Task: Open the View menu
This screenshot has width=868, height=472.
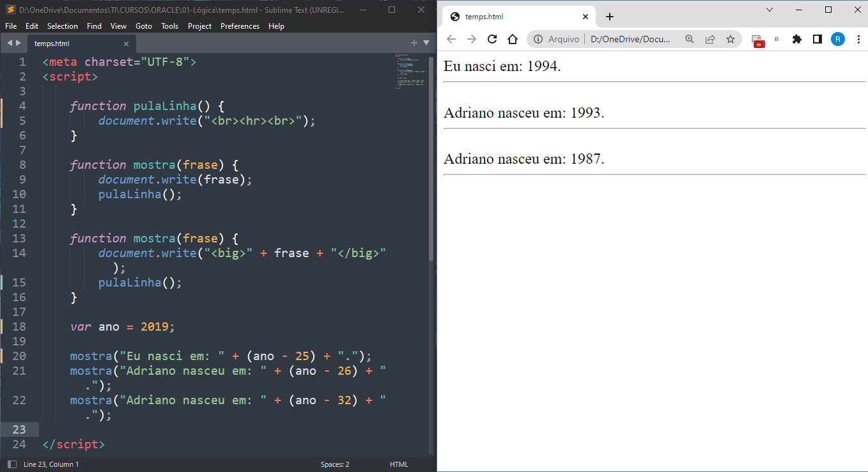Action: tap(118, 26)
